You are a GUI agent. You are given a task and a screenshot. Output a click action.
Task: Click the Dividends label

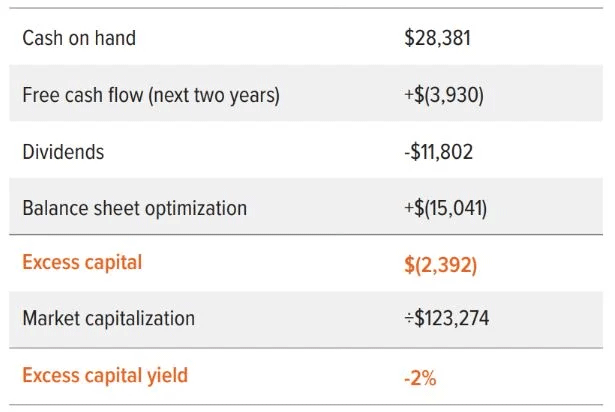coord(63,153)
